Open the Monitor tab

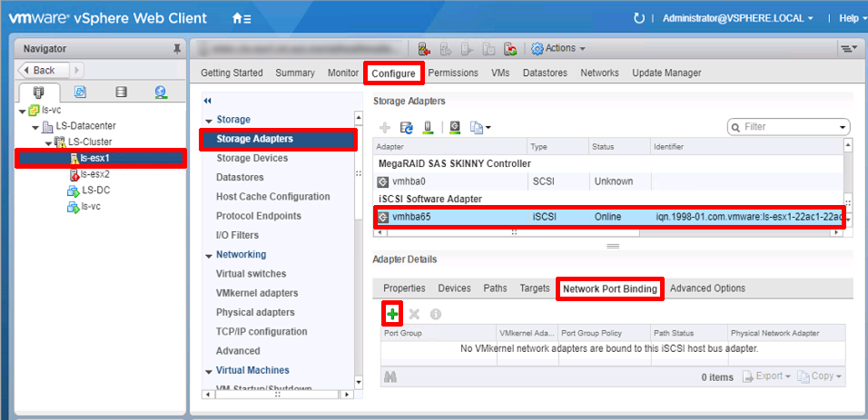[x=343, y=73]
